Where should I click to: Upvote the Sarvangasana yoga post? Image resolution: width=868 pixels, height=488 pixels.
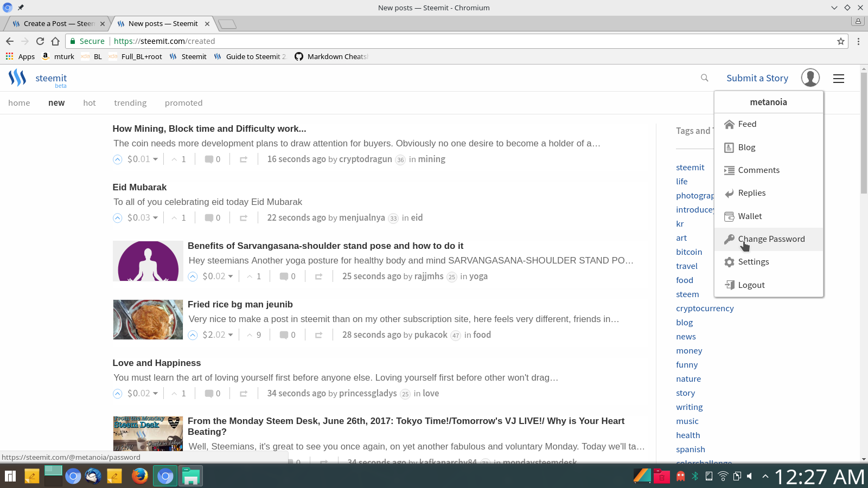pos(193,277)
